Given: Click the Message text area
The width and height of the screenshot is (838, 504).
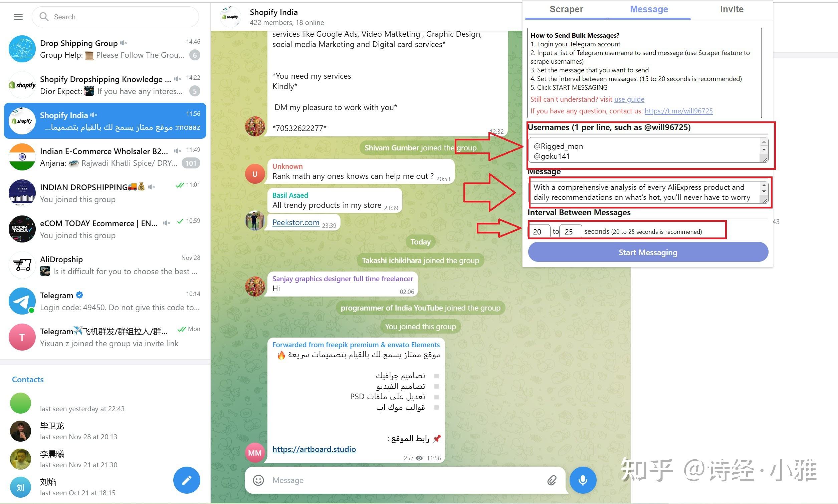Looking at the screenshot, I should pos(648,192).
